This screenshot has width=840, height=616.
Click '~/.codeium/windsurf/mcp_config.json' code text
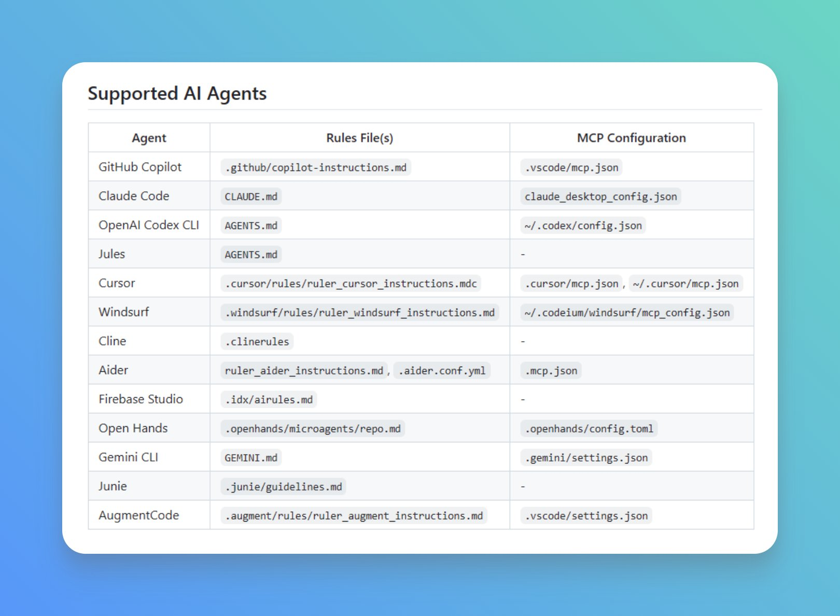point(627,313)
